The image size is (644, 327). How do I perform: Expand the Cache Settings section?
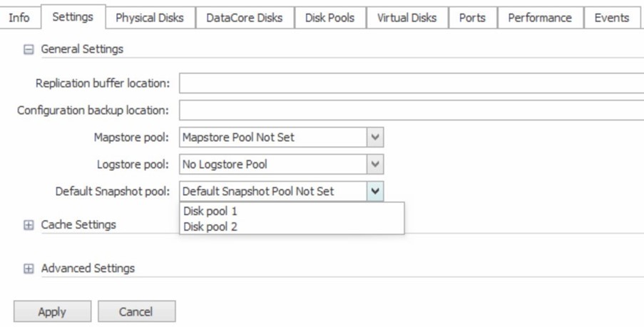(x=29, y=225)
